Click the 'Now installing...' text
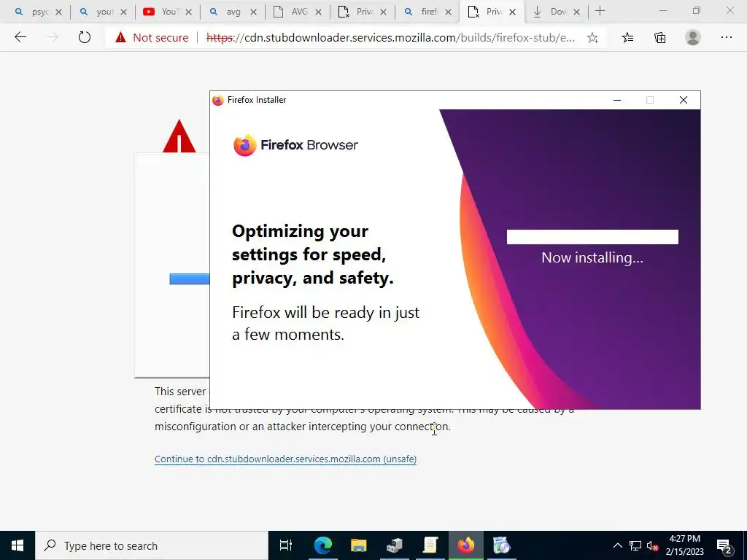Image resolution: width=747 pixels, height=560 pixels. (592, 257)
